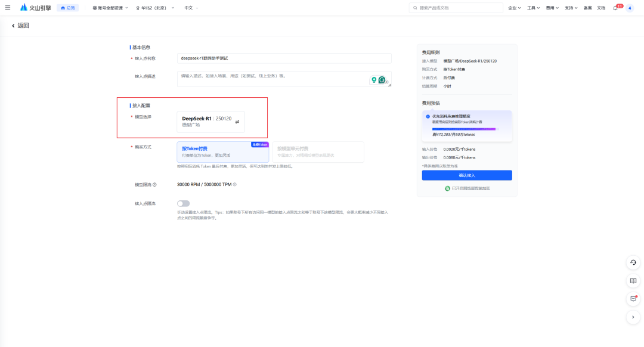Go back via the 返回 arrow
This screenshot has width=644, height=347.
20,26
